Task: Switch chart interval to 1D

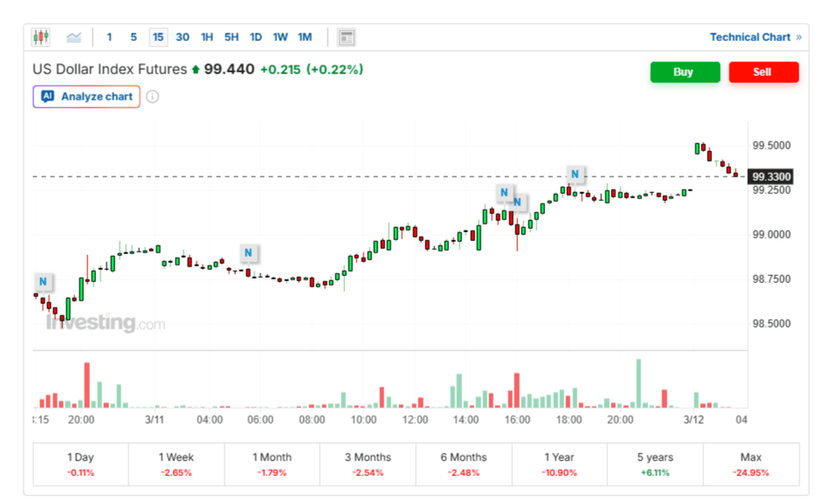Action: (256, 37)
